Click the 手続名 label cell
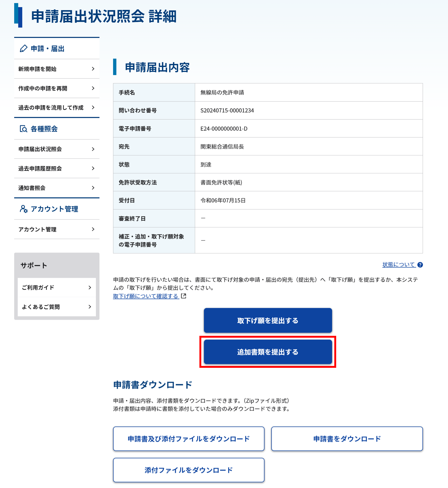448x488 pixels. click(x=154, y=92)
